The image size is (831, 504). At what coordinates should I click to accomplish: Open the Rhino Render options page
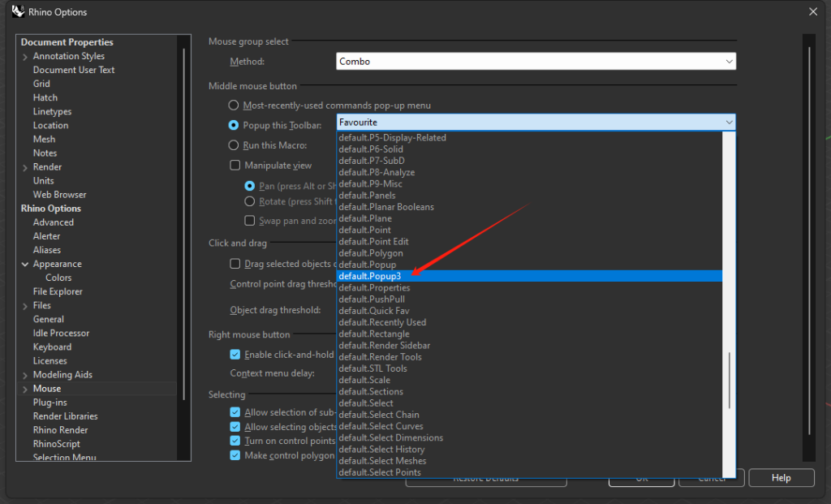[60, 430]
